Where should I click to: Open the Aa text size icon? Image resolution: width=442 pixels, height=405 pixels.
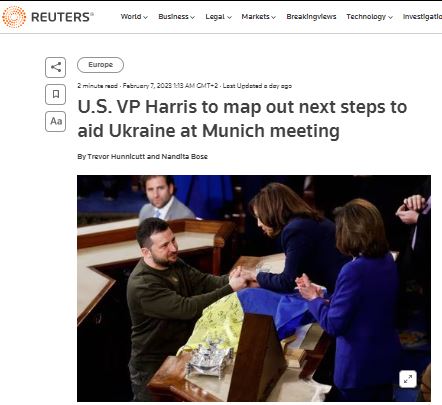(x=56, y=121)
